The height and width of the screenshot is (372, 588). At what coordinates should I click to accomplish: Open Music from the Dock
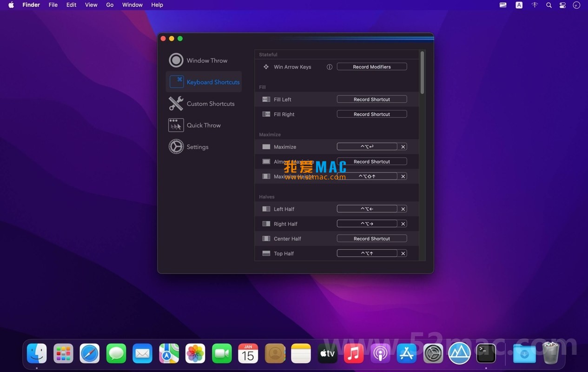click(x=354, y=353)
